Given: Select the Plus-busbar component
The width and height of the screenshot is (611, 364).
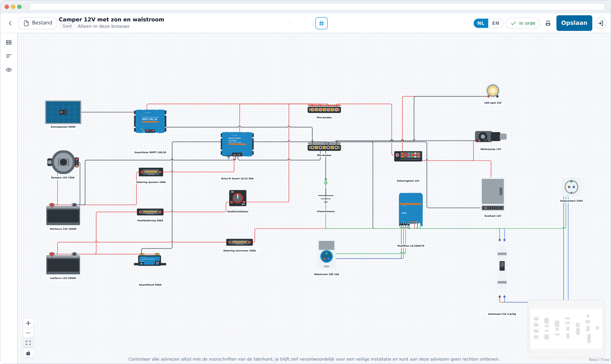Looking at the screenshot, I should [324, 109].
